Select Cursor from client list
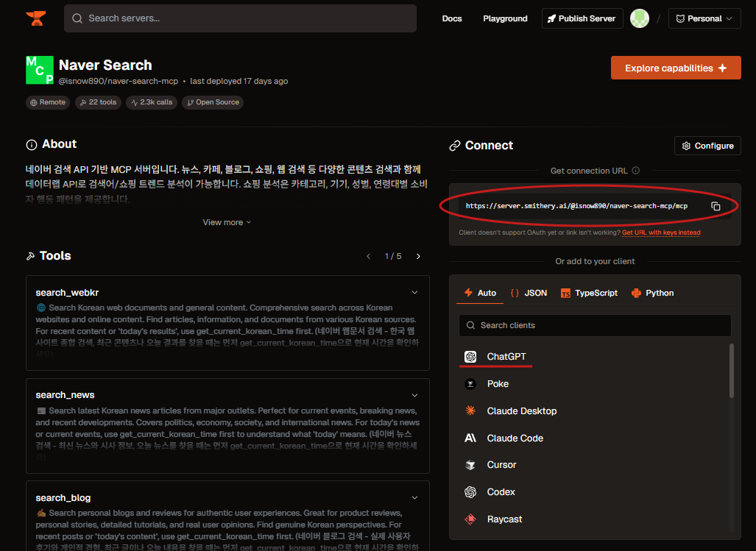This screenshot has width=756, height=551. [594, 465]
